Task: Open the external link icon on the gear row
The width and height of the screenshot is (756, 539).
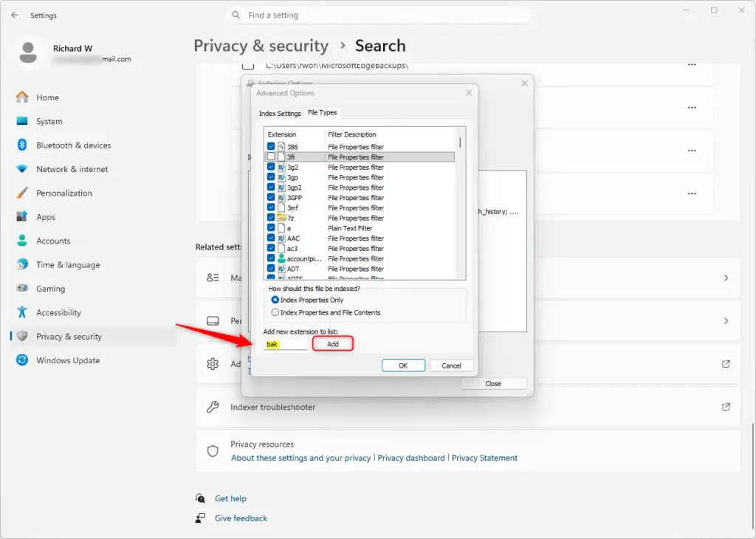Action: (726, 364)
